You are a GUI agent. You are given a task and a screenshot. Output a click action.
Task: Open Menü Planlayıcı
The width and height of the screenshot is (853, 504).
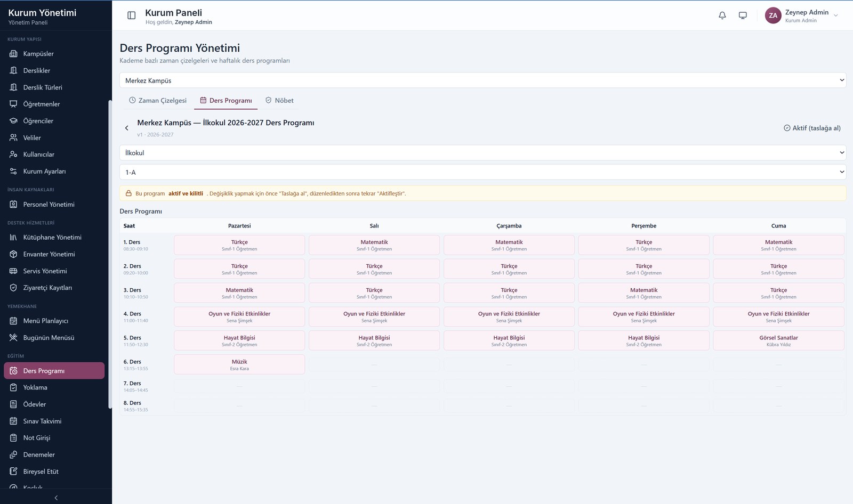[x=54, y=321]
